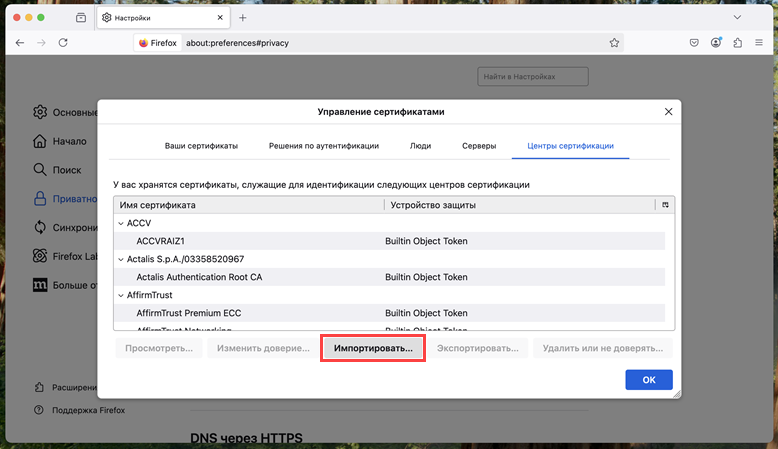The height and width of the screenshot is (449, 778).
Task: Select the Настройки browser tab
Action: (x=161, y=18)
